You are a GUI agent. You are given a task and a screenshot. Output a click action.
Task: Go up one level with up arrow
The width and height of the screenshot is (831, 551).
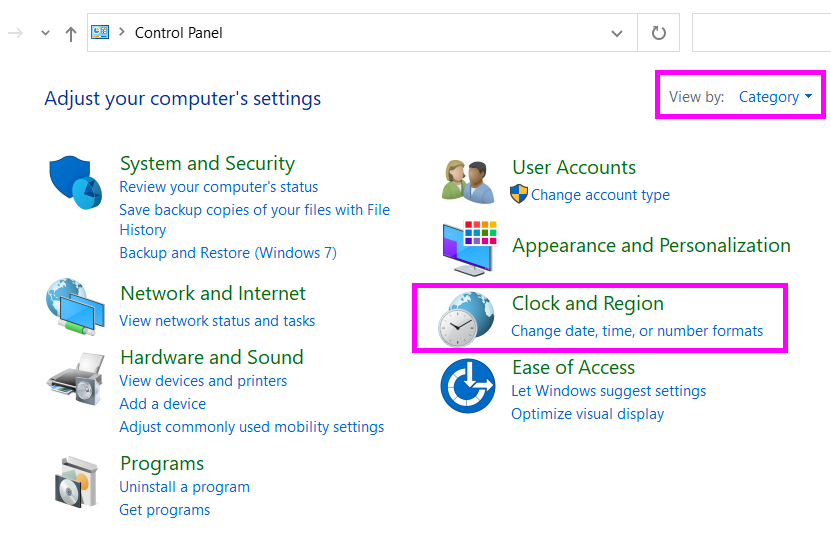pos(70,33)
